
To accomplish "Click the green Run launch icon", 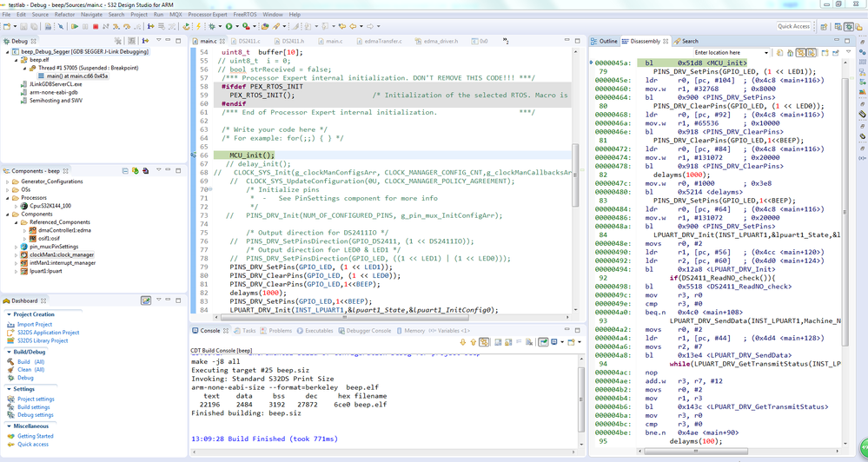I will (229, 26).
